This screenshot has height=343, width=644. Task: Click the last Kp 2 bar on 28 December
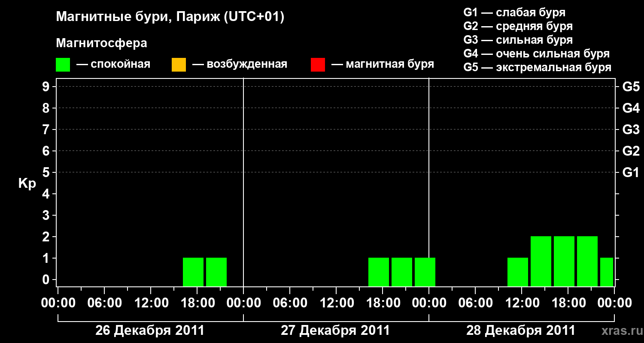pos(587,261)
